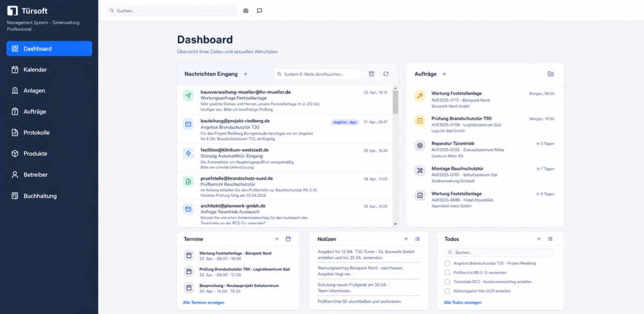Click the Alle Termine anzeigen link

(204, 302)
